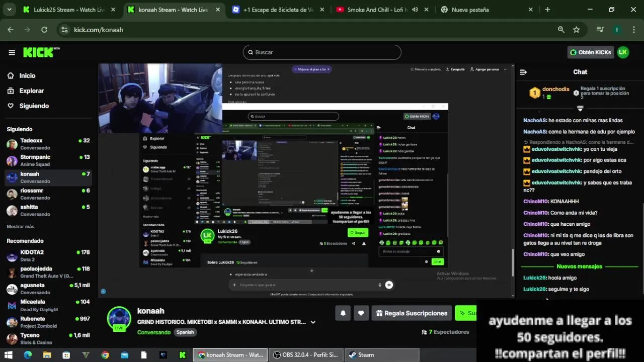Open sshitta channel in following list

(x=48, y=210)
